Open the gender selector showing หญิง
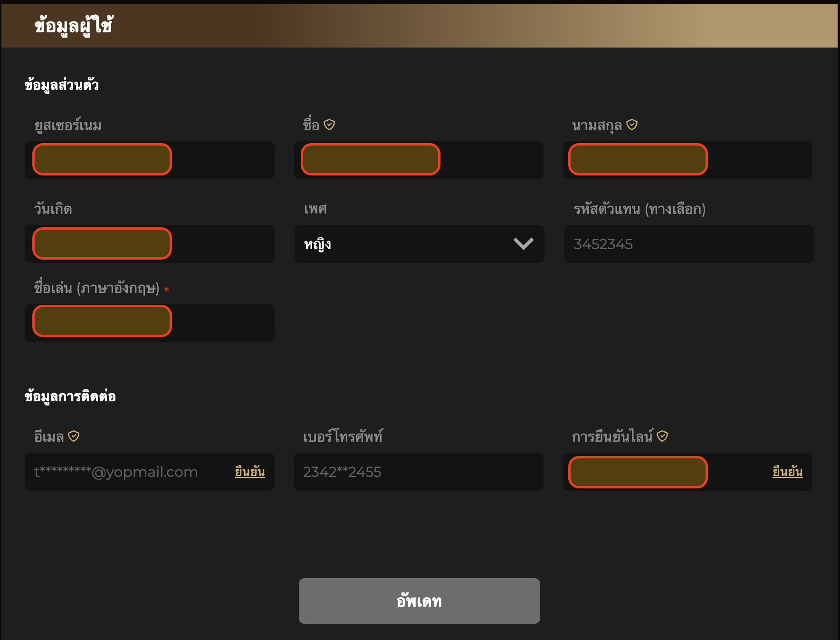 coord(409,244)
